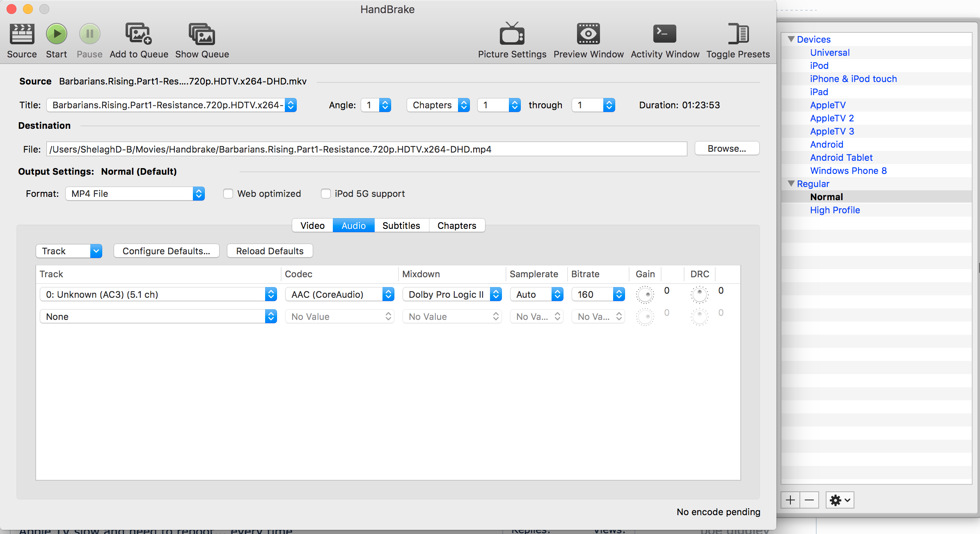Open Picture Settings from the toolbar

click(x=512, y=34)
